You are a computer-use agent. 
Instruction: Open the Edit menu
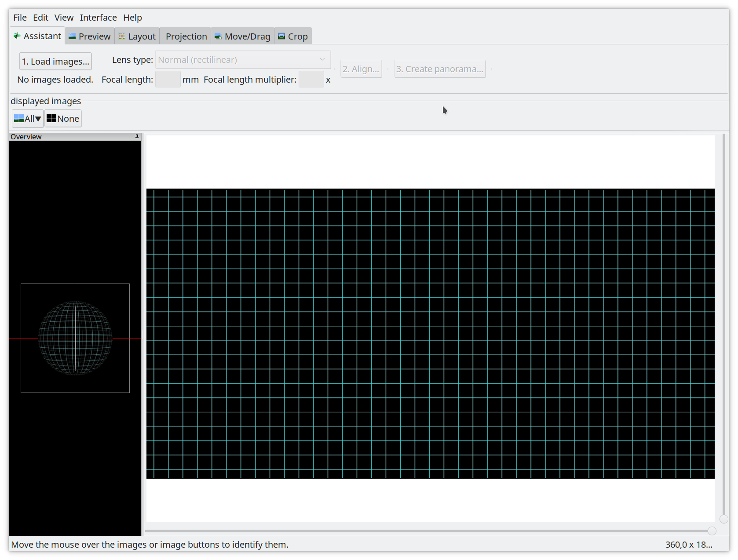pyautogui.click(x=40, y=18)
